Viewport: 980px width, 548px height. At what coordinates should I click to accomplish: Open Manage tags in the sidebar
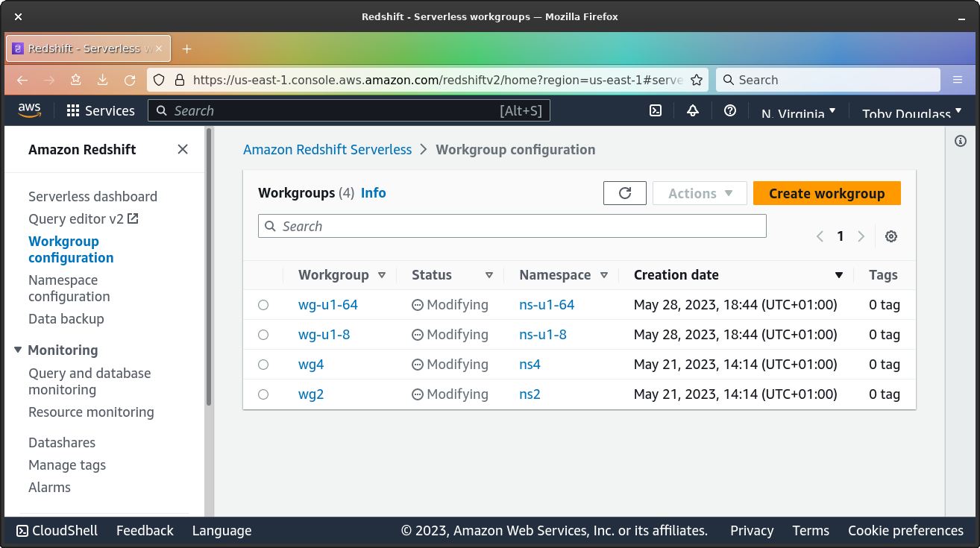coord(67,465)
